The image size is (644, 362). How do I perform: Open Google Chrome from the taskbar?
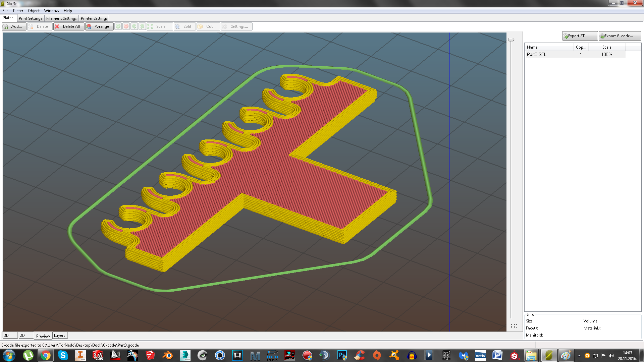[x=46, y=355]
